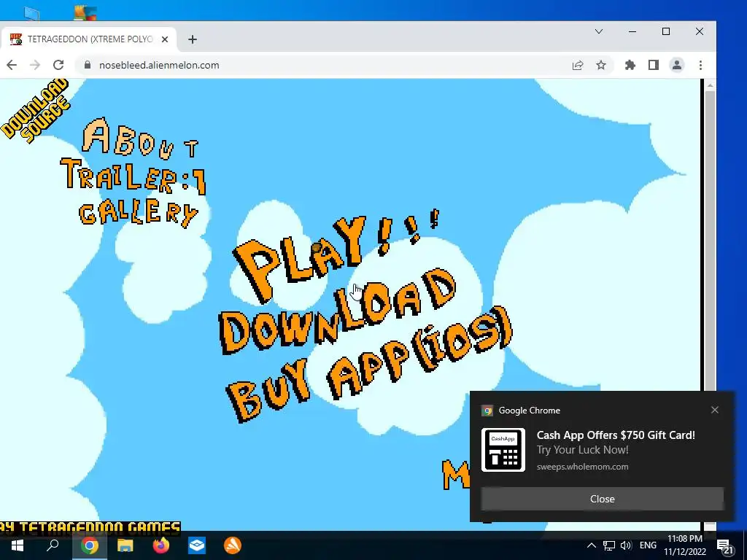This screenshot has height=560, width=747.
Task: Click the site lock icon in address bar
Action: tap(88, 65)
